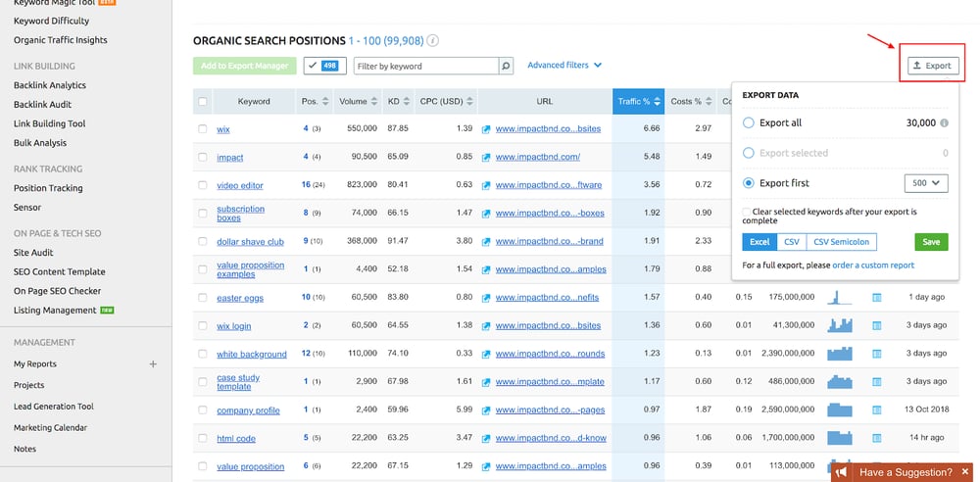
Task: Sort by Traffic % column header
Action: (x=639, y=101)
